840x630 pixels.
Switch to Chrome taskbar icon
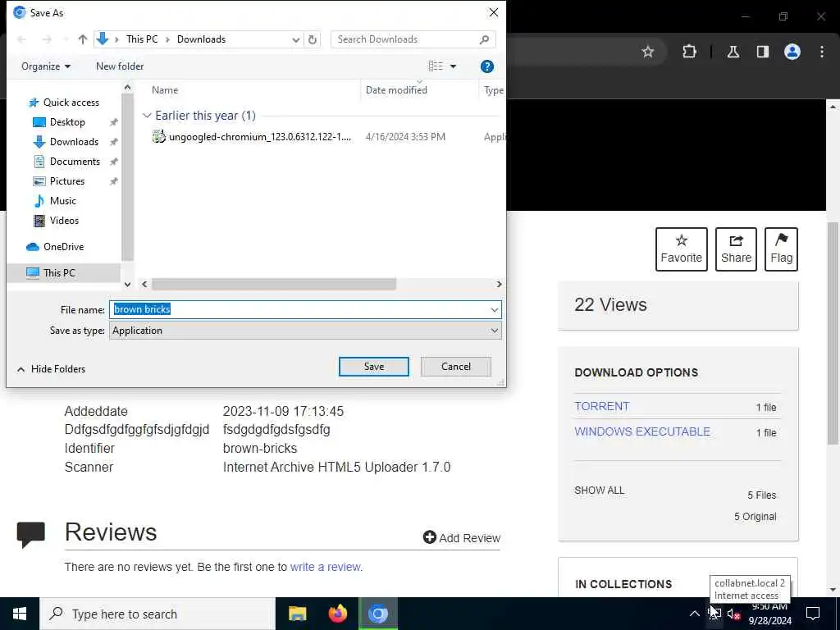click(x=378, y=614)
